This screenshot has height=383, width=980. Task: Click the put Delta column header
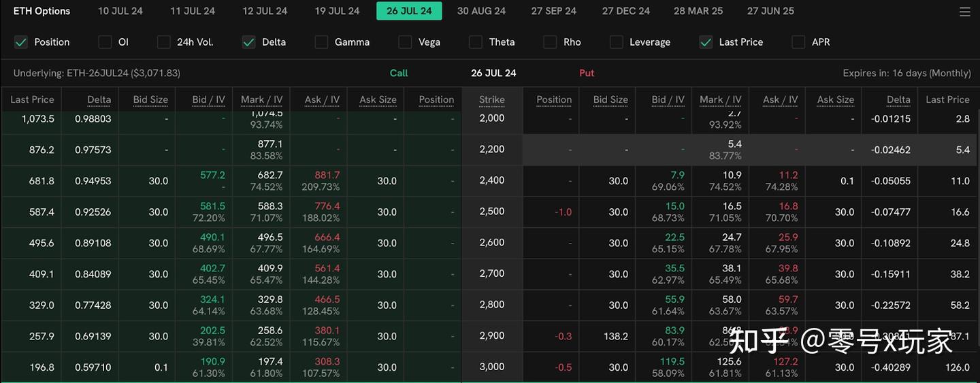[898, 99]
